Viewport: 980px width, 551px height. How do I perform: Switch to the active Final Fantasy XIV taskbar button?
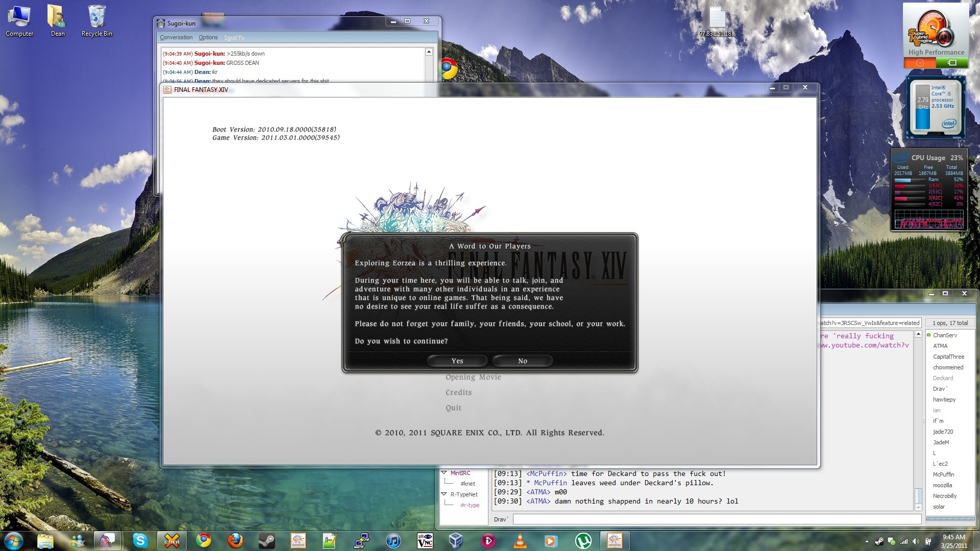[x=615, y=540]
